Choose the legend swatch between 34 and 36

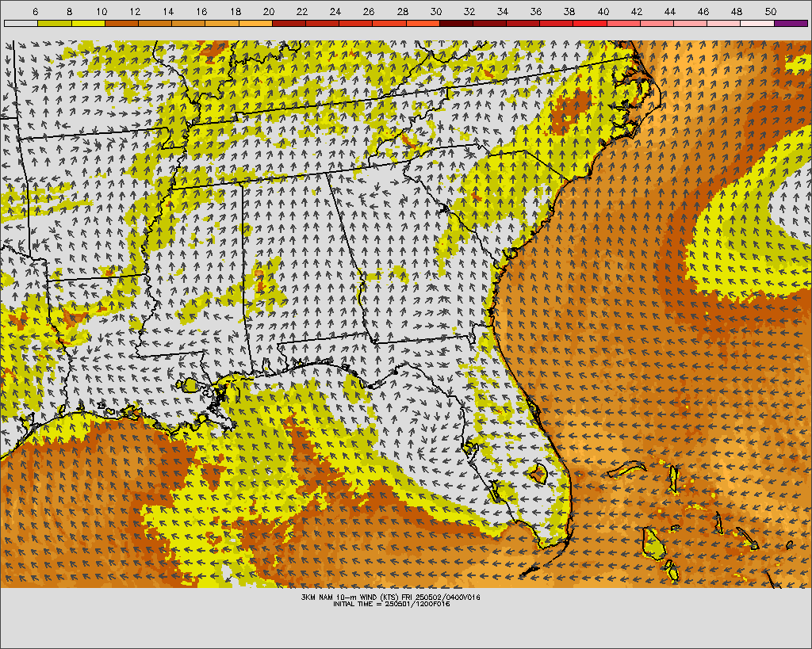pos(523,23)
